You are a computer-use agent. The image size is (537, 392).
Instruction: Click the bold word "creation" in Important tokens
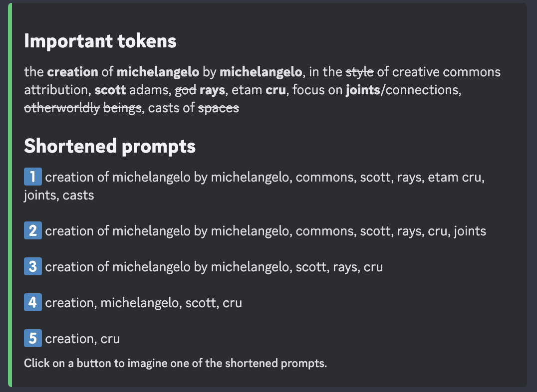(73, 72)
